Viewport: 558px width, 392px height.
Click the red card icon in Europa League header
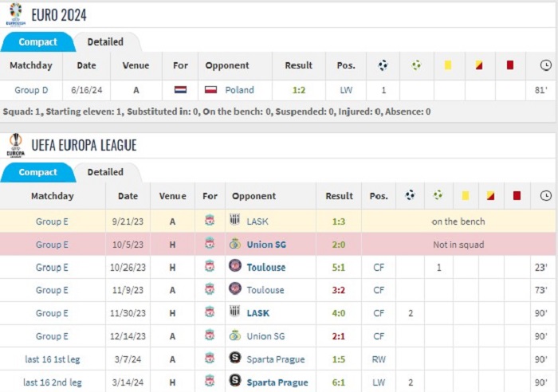click(517, 195)
